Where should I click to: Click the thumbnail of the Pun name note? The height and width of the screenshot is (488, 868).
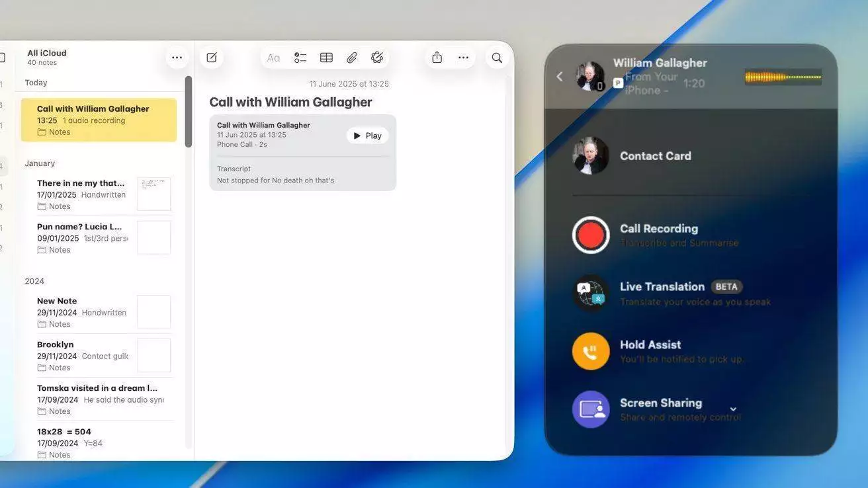click(154, 237)
